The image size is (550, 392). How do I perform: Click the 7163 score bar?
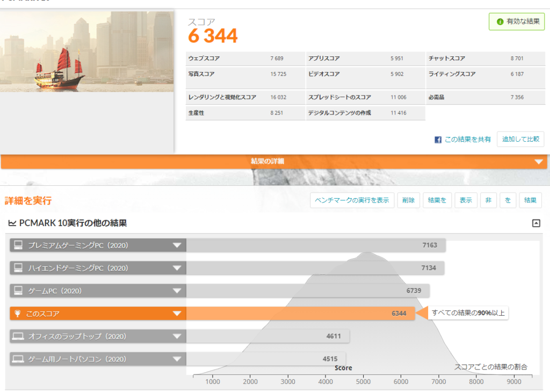point(316,245)
